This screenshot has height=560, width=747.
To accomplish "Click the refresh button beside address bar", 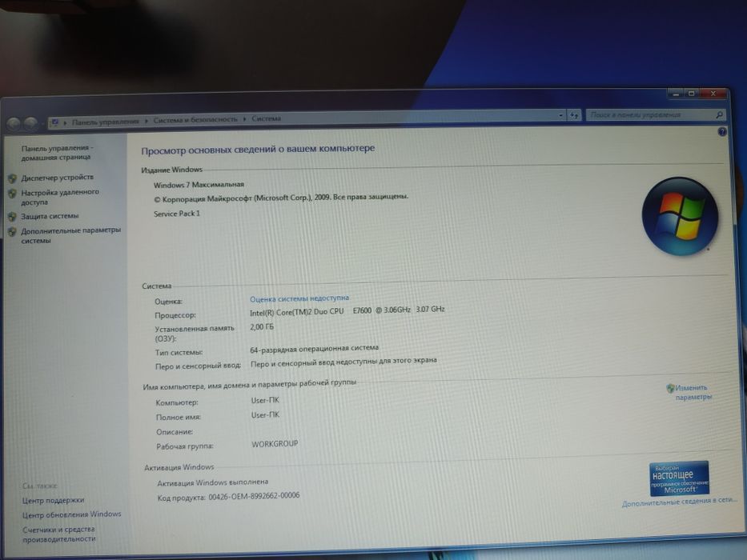I will [x=574, y=115].
